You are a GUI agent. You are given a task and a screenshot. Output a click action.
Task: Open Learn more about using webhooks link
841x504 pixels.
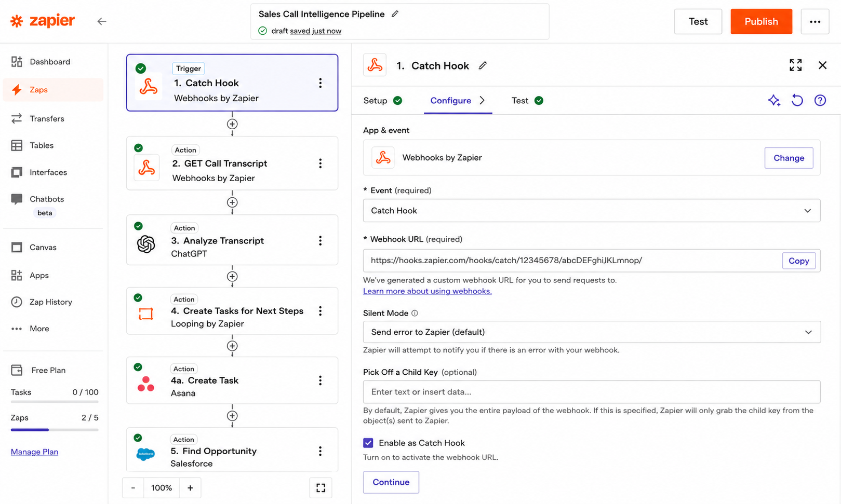(x=427, y=291)
